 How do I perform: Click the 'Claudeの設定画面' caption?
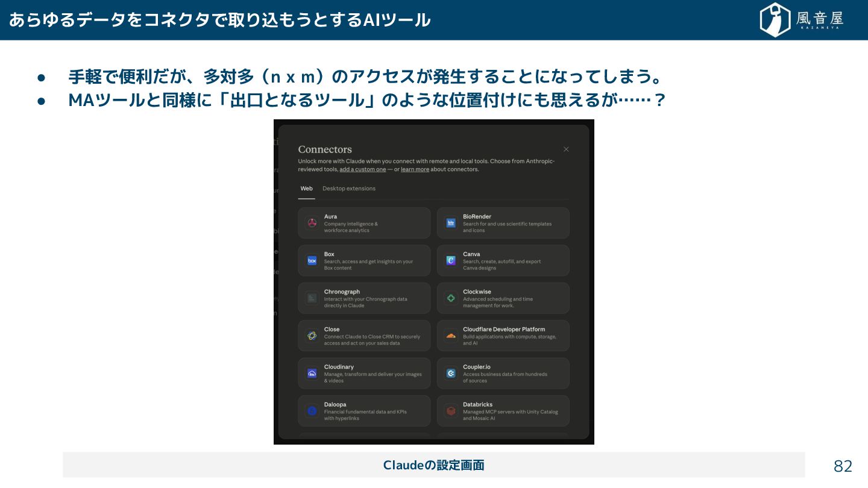(x=434, y=465)
